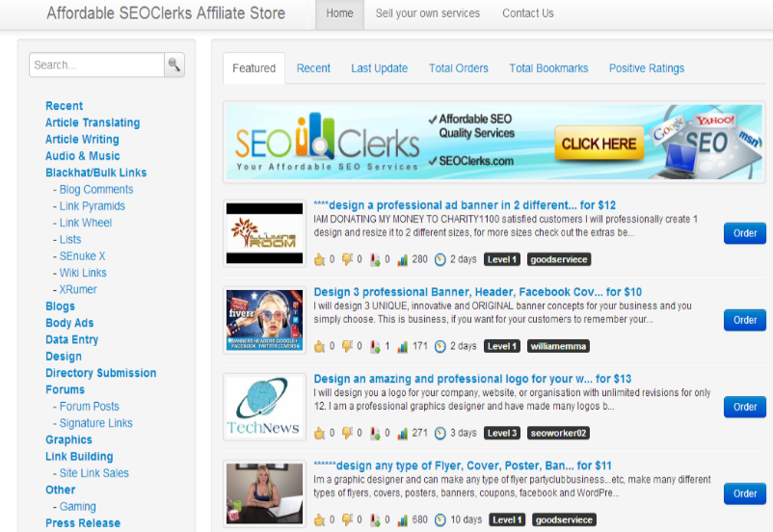Open listing 'design any type of Flyer'
The width and height of the screenshot is (773, 532).
(463, 465)
